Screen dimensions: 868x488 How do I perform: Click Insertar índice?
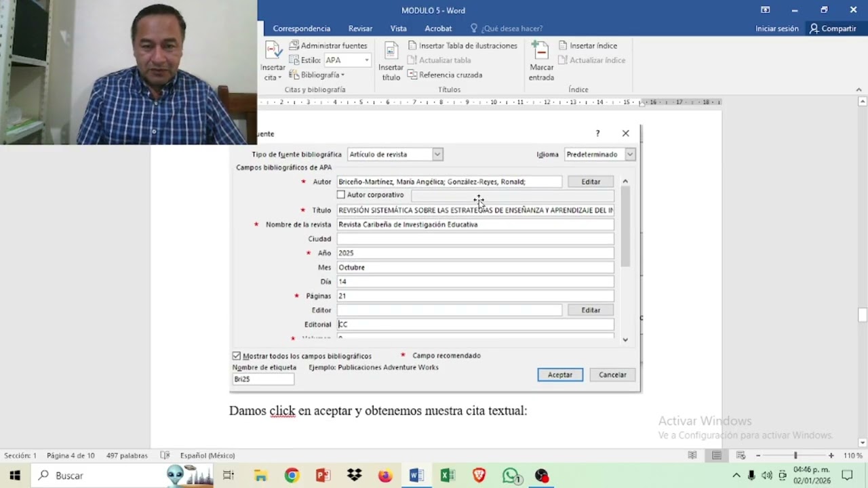(x=588, y=45)
